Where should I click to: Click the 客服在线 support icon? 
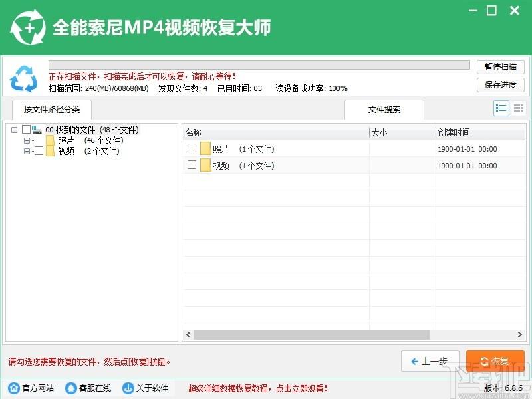70,388
